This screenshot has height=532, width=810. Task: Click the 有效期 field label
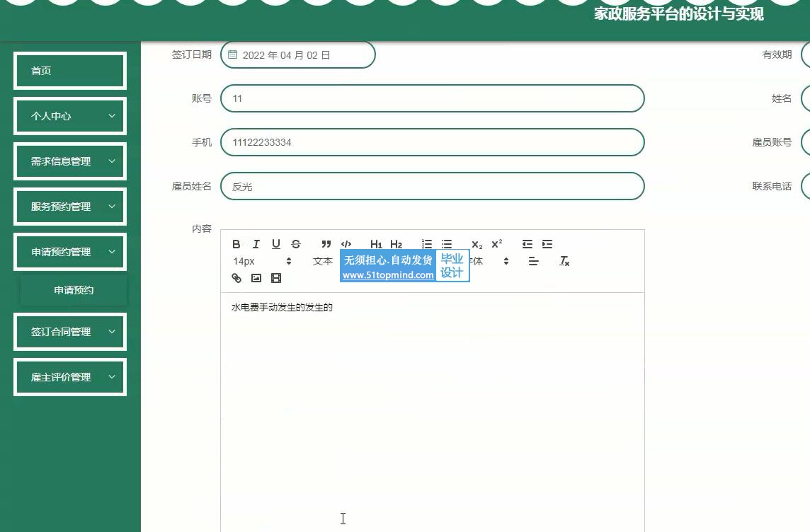[777, 54]
